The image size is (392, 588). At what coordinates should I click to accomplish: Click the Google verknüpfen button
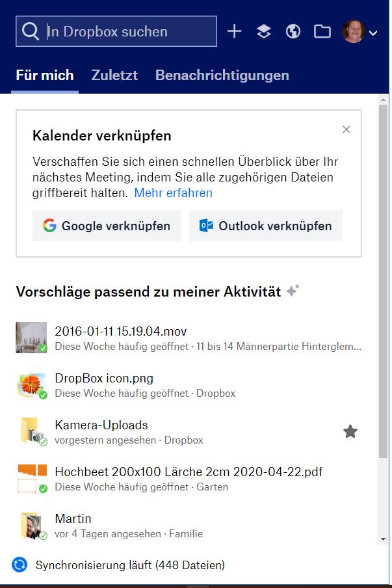[x=106, y=226]
